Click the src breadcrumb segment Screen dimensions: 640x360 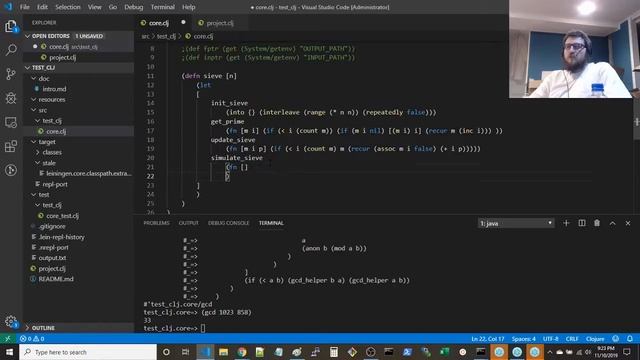pyautogui.click(x=145, y=36)
